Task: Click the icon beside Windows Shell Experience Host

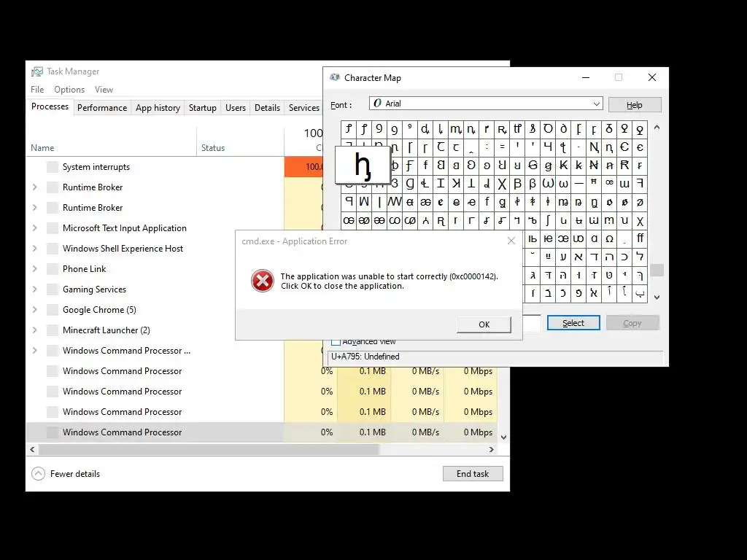Action: point(53,248)
